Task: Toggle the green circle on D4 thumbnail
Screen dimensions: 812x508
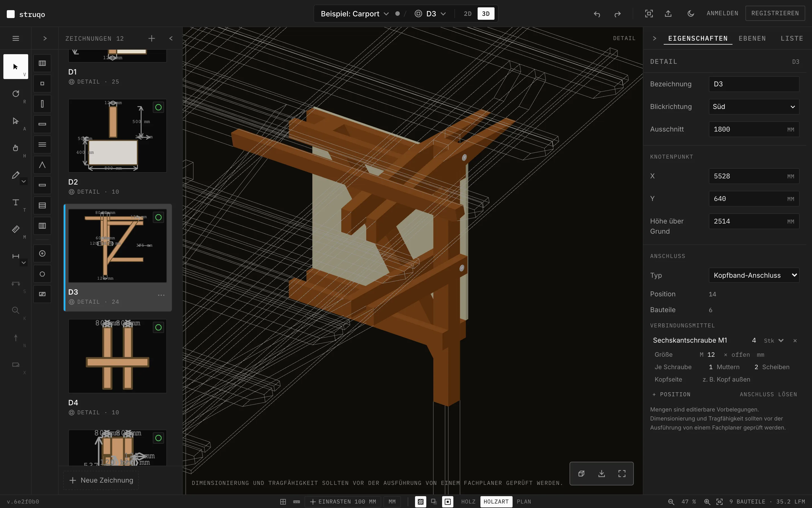Action: point(158,327)
